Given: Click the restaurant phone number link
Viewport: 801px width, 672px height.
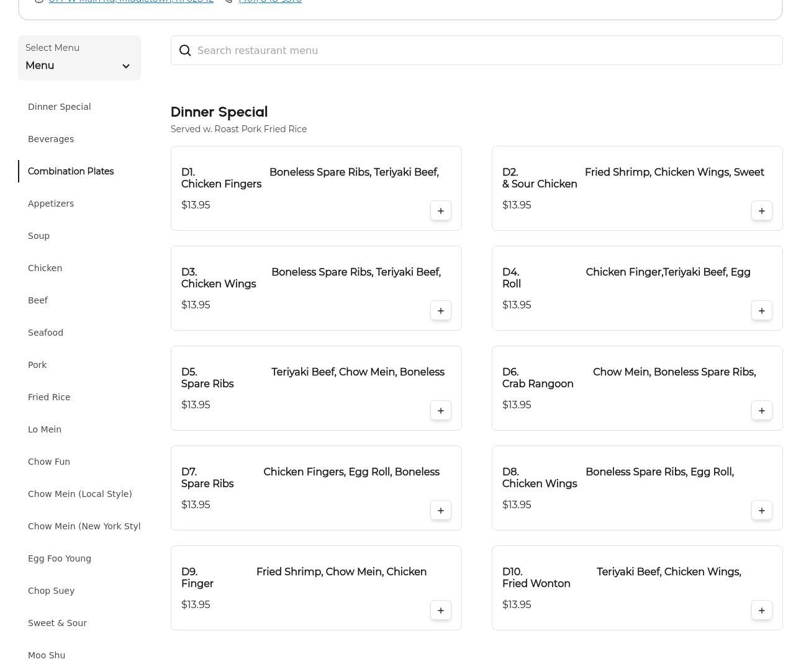Looking at the screenshot, I should (270, 2).
